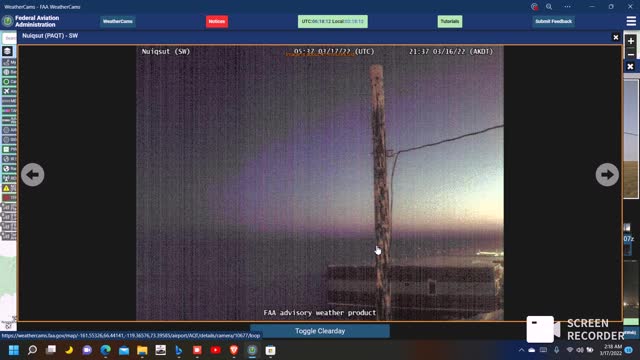Open the browser more options ellipsis
The height and width of the screenshot is (360, 640).
(567, 7)
